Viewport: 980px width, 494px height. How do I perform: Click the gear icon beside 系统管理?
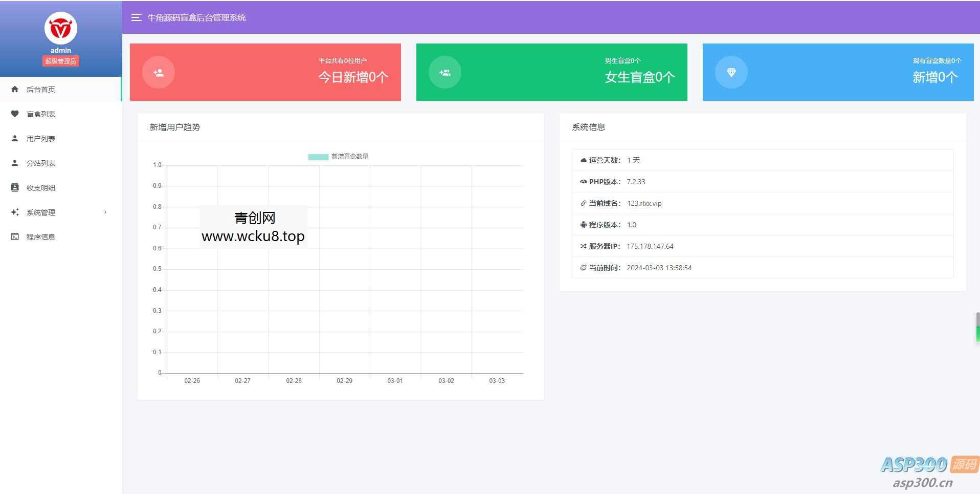pos(15,212)
